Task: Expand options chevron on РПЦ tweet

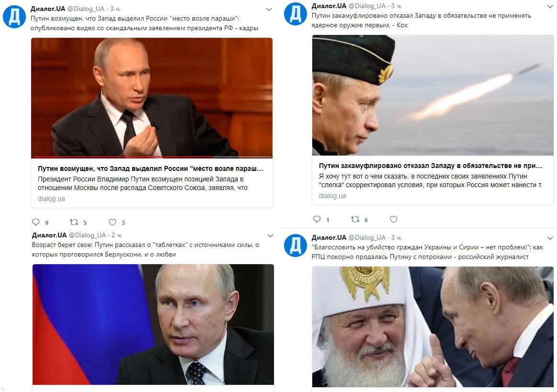Action: click(550, 238)
